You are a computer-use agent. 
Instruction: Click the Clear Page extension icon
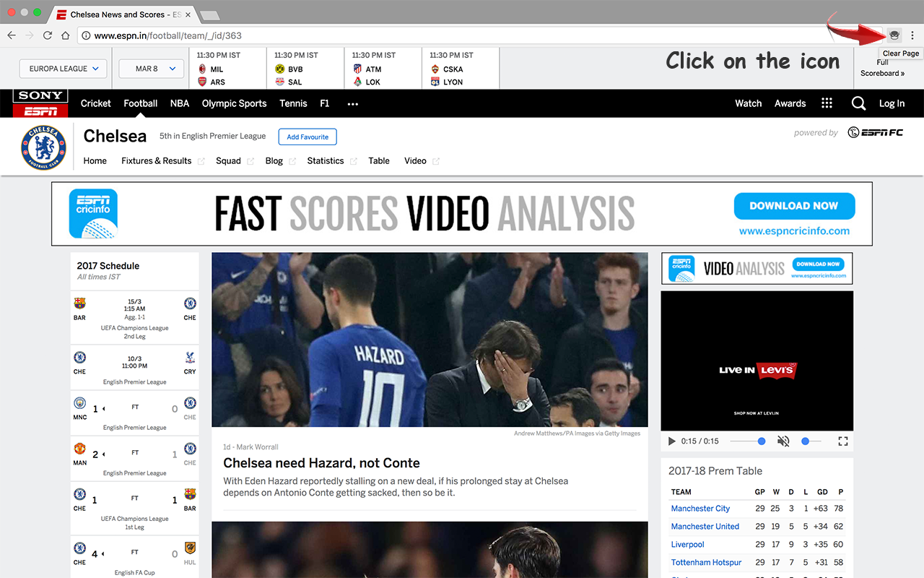pyautogui.click(x=894, y=35)
